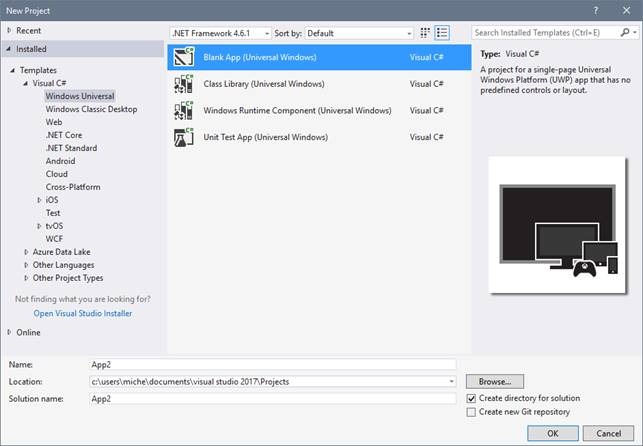Select the Cross-Platform template category
643x446 pixels.
coord(73,187)
